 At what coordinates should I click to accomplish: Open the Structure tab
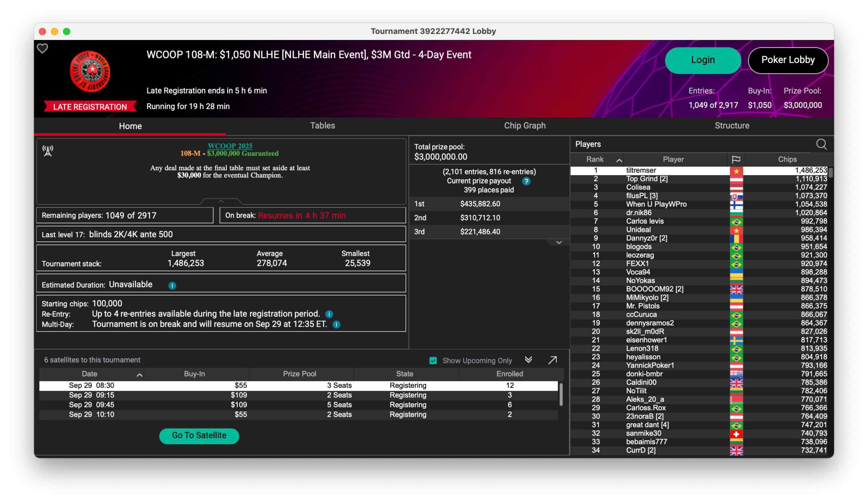(x=732, y=126)
